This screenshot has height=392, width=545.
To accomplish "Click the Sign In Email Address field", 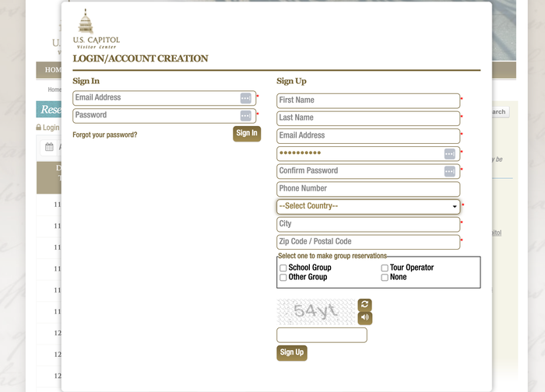I will coord(164,98).
